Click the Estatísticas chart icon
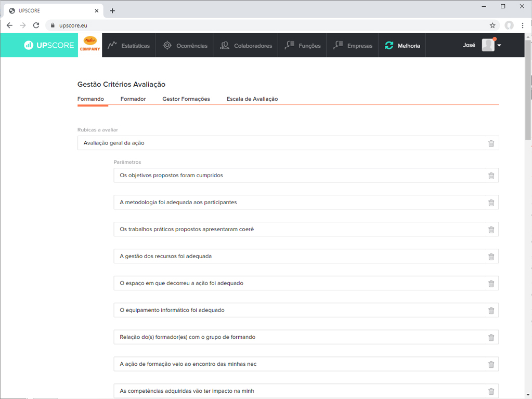Screen dimensions: 532x399 click(112, 45)
